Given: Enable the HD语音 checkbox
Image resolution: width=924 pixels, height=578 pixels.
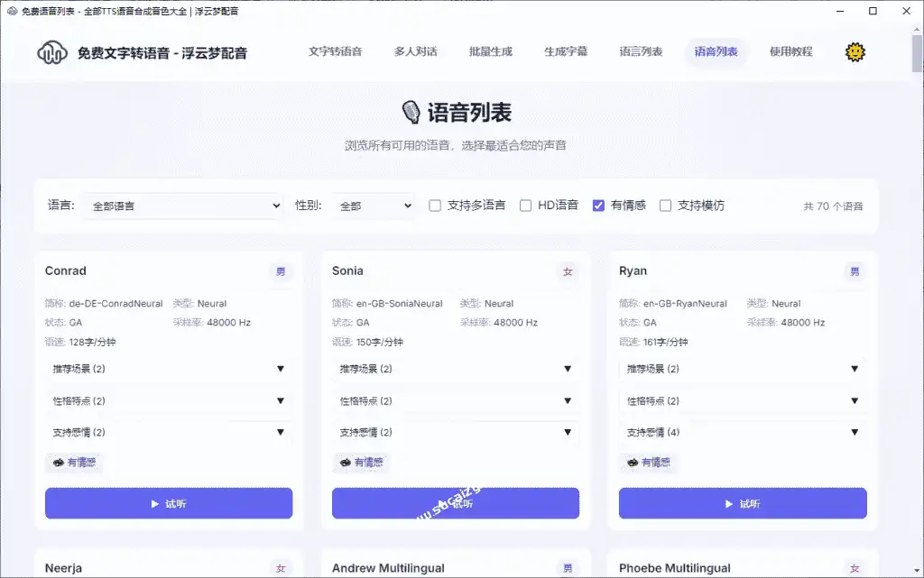Looking at the screenshot, I should point(526,206).
